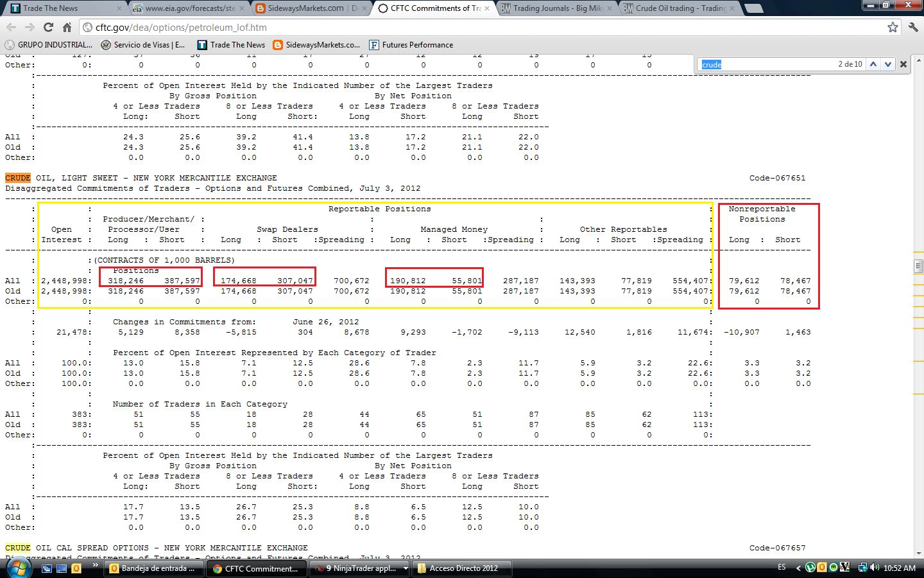The width and height of the screenshot is (924, 578).
Task: Open a new browser tab
Action: [754, 8]
